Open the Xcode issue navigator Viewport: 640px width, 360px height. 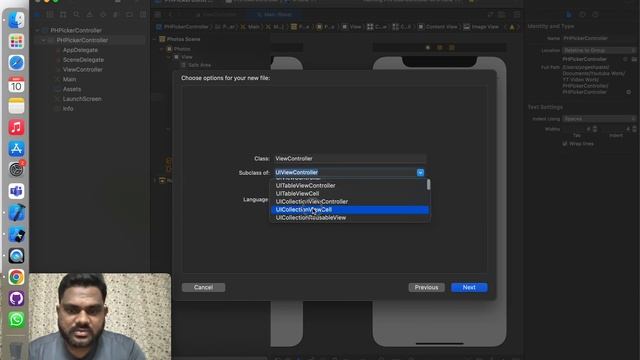(x=89, y=15)
